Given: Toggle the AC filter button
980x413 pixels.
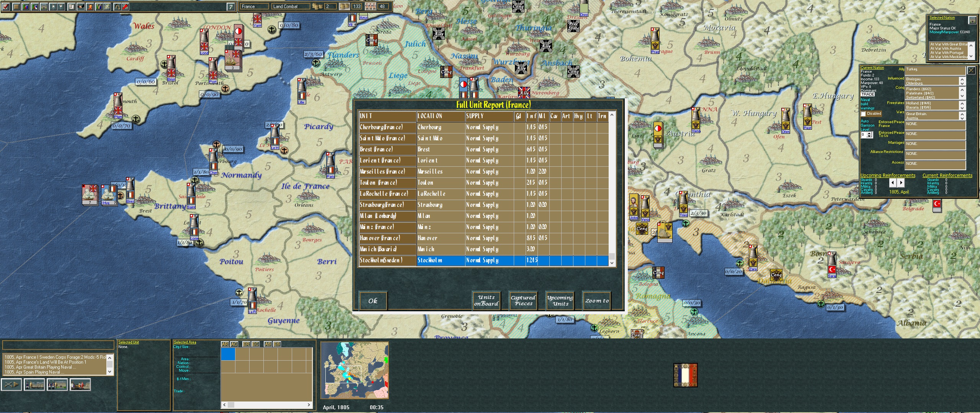Looking at the screenshot, I should pos(234,344).
